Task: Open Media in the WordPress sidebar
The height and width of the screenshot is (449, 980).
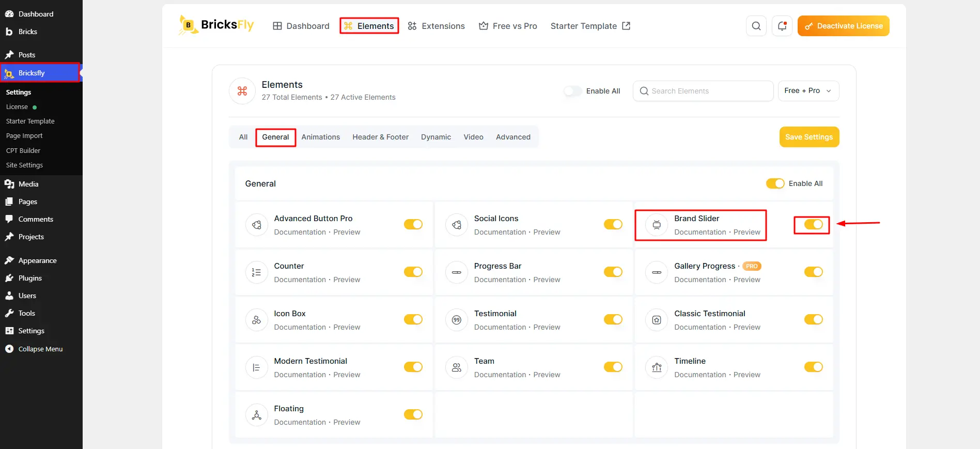Action: click(41, 184)
